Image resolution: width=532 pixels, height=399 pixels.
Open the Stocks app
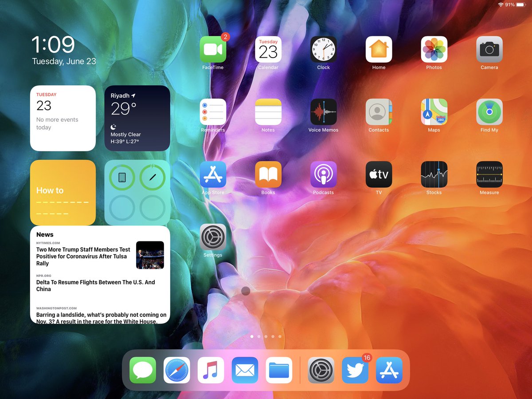click(434, 174)
